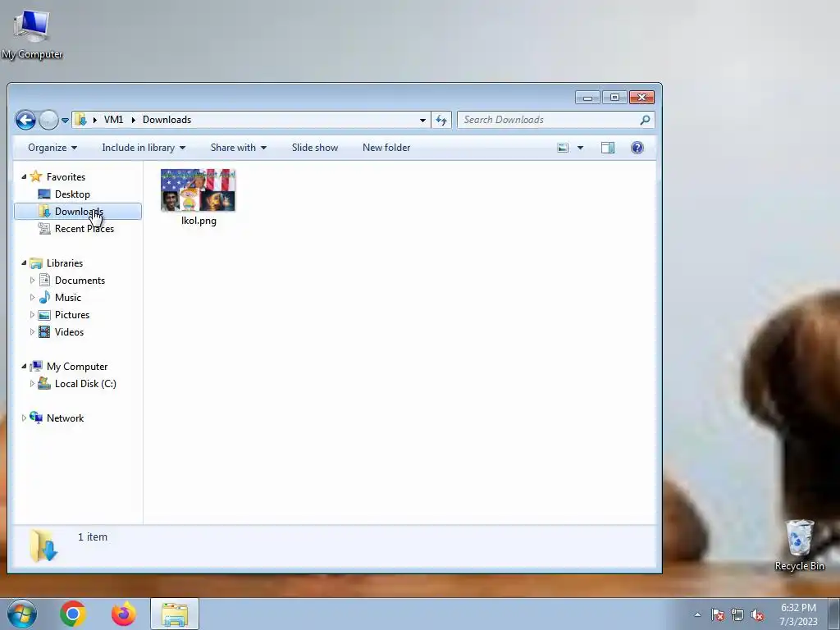Focus the Search Downloads field

click(556, 120)
